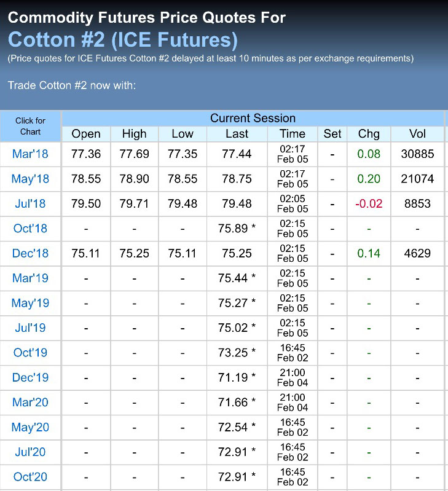Open the May'19 contract chart link
The width and height of the screenshot is (448, 491).
[30, 303]
